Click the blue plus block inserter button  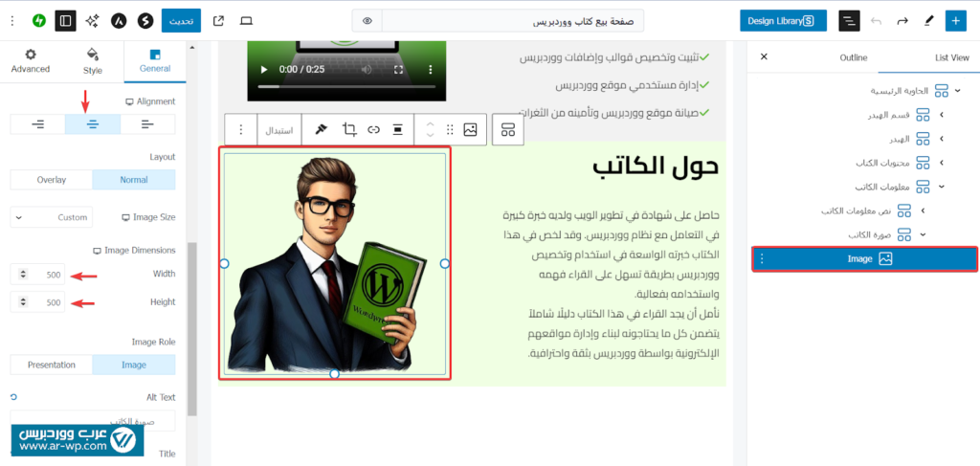(x=955, y=21)
